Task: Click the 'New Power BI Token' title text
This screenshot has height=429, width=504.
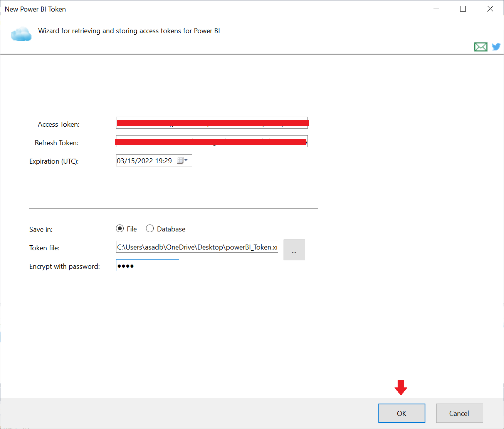Action: click(35, 9)
